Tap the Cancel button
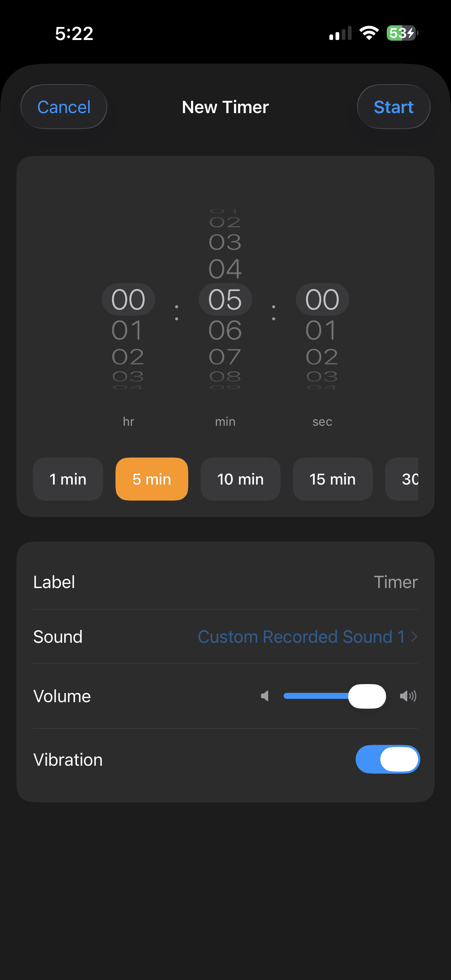451x980 pixels. (x=64, y=107)
